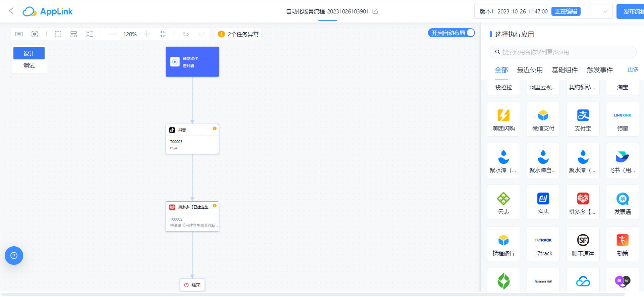644x297 pixels.
Task: Zoom out with the minus icon
Action: pos(113,34)
